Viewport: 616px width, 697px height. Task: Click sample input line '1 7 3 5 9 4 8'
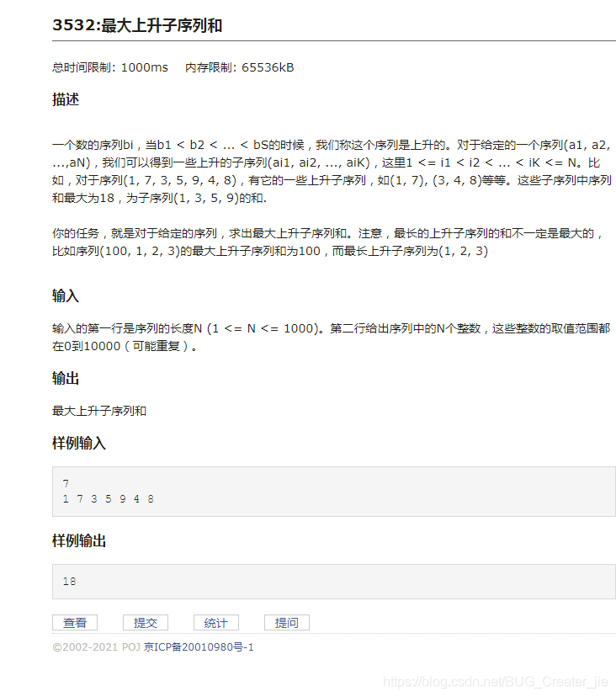[109, 498]
